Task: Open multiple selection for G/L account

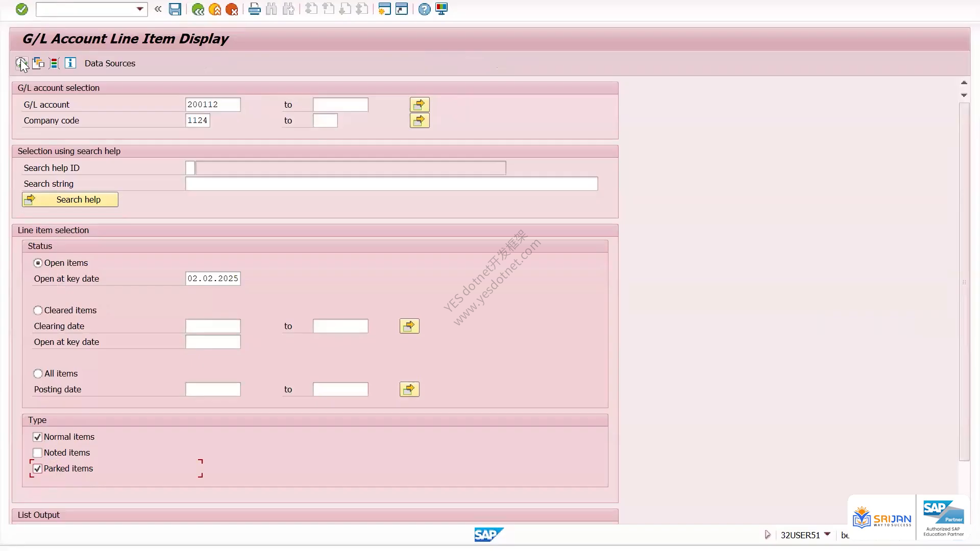Action: point(420,105)
